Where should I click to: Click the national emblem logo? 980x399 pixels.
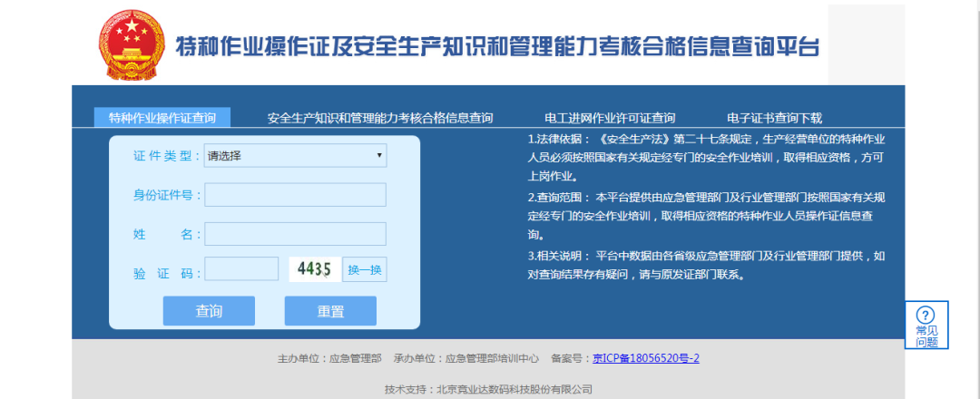[x=132, y=45]
